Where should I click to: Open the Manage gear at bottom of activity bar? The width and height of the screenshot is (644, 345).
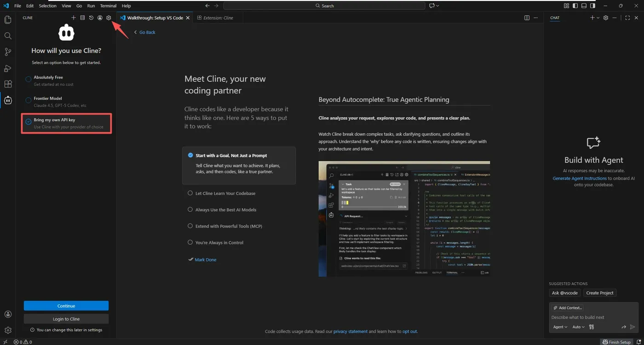click(x=8, y=330)
